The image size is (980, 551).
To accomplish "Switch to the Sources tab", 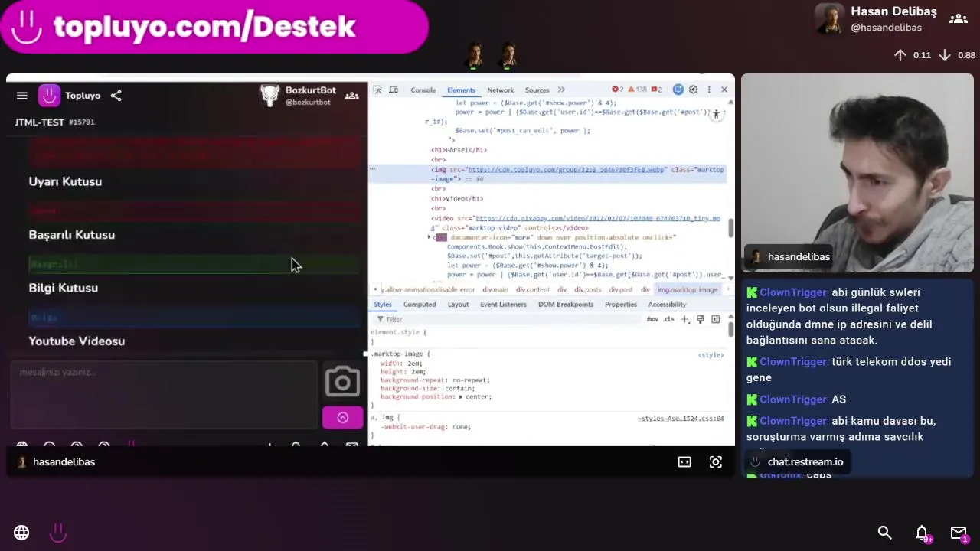I will point(537,90).
